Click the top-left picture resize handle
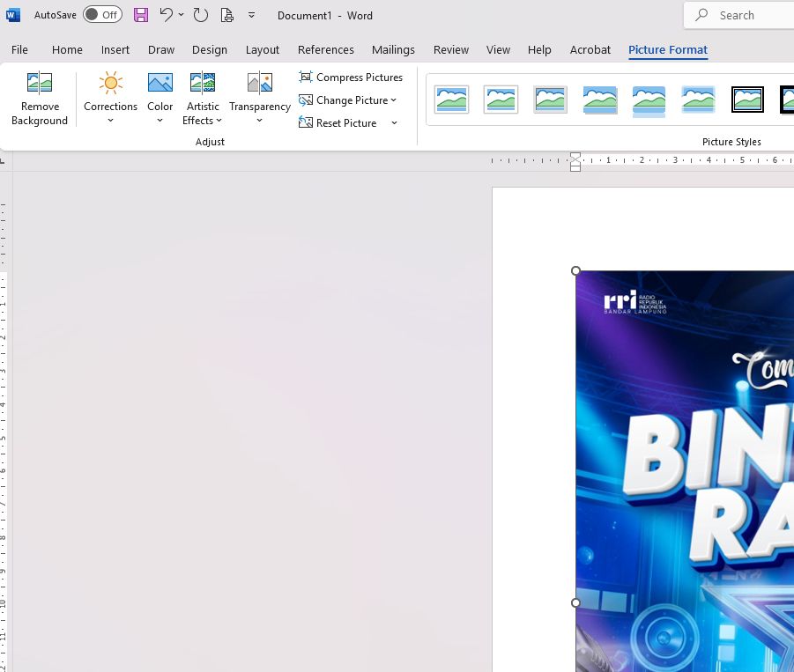 (575, 270)
